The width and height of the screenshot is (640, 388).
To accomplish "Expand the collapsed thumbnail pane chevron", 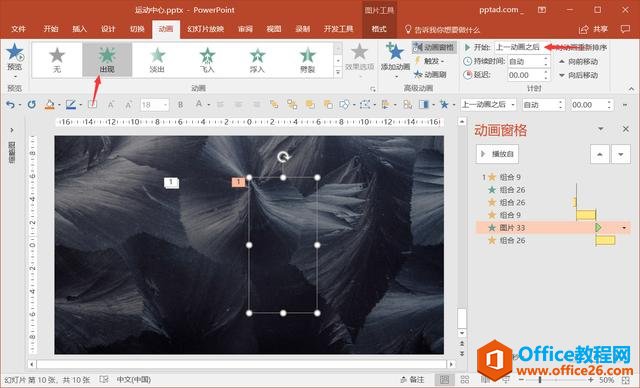I will pos(12,130).
